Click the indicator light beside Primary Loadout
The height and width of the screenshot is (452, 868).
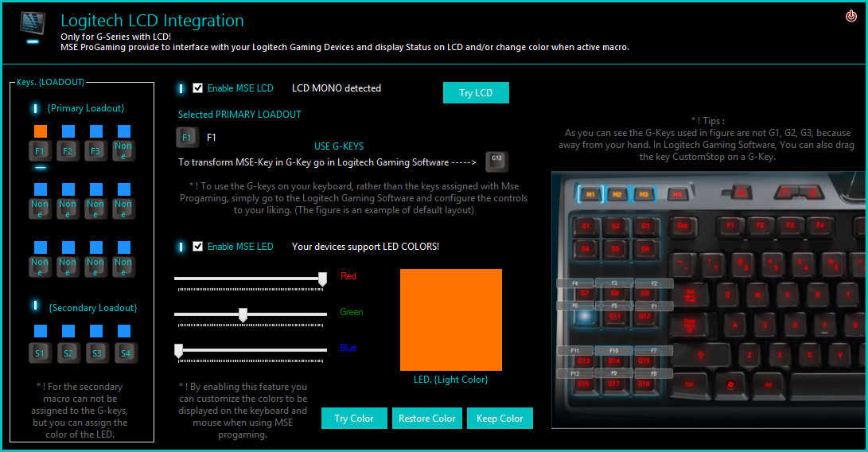[36, 108]
